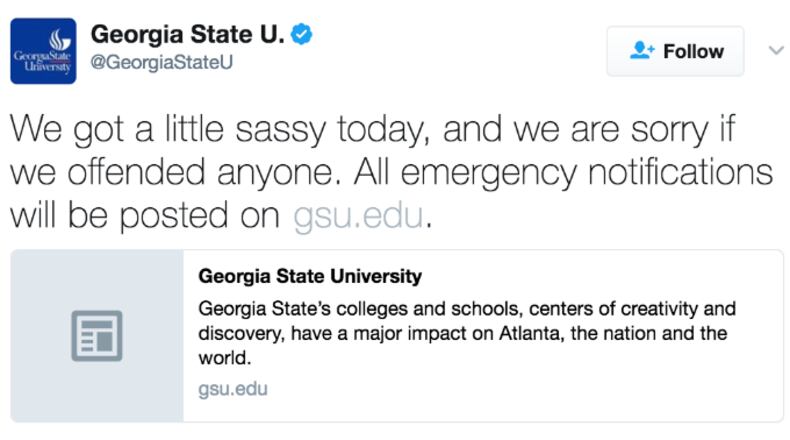
Task: Click the gsu.edu link in tweet text
Action: 359,216
